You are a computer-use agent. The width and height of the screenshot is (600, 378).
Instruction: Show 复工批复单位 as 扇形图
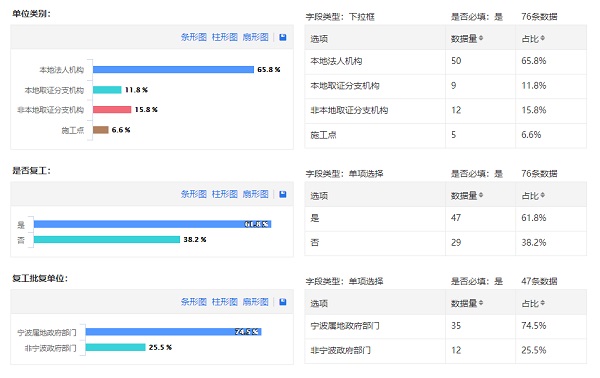(256, 302)
